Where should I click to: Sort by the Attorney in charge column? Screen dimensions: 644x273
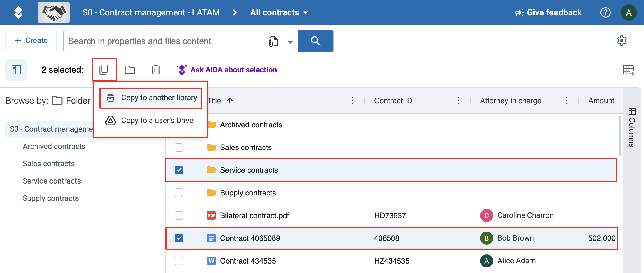point(511,101)
